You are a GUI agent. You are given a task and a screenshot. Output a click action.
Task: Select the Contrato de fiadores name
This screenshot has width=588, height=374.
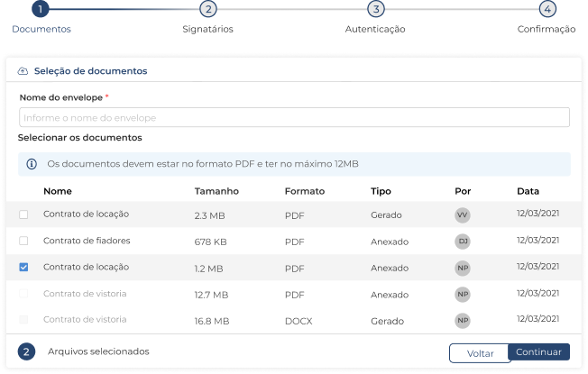coord(87,241)
